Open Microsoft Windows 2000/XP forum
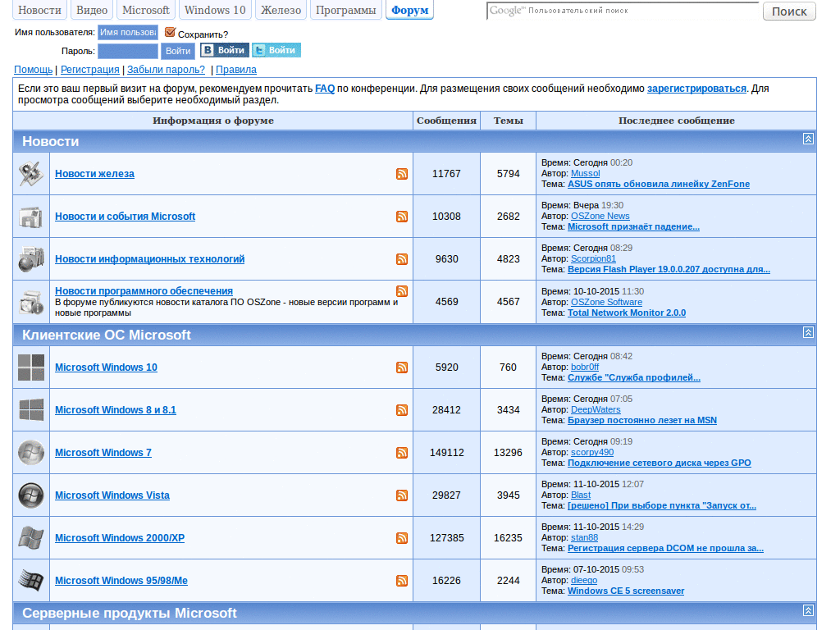The height and width of the screenshot is (630, 840). pyautogui.click(x=120, y=538)
